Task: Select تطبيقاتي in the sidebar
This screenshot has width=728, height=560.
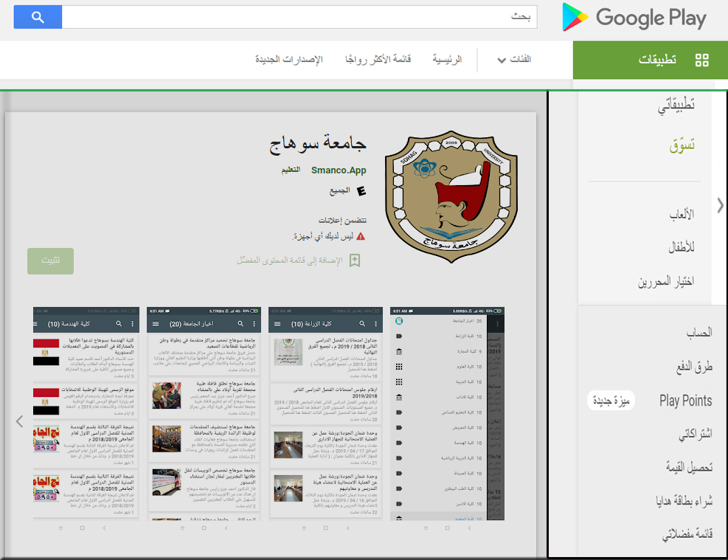Action: pyautogui.click(x=676, y=106)
